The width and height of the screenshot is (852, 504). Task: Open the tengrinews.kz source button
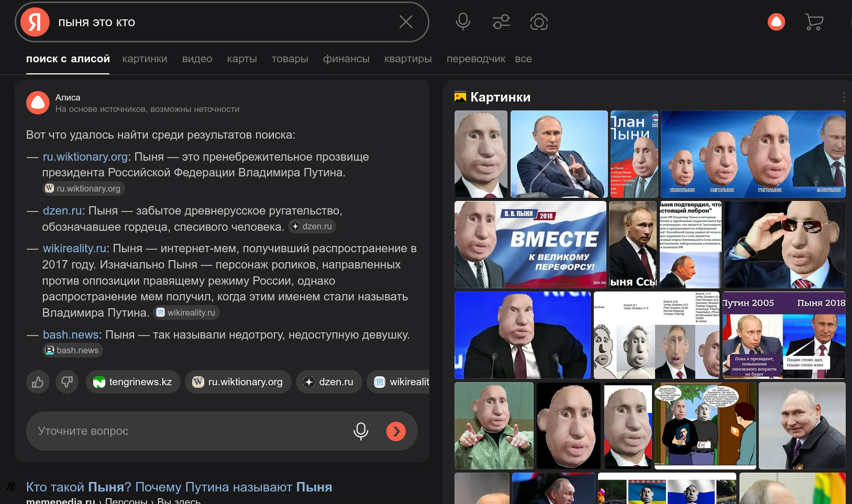click(133, 382)
